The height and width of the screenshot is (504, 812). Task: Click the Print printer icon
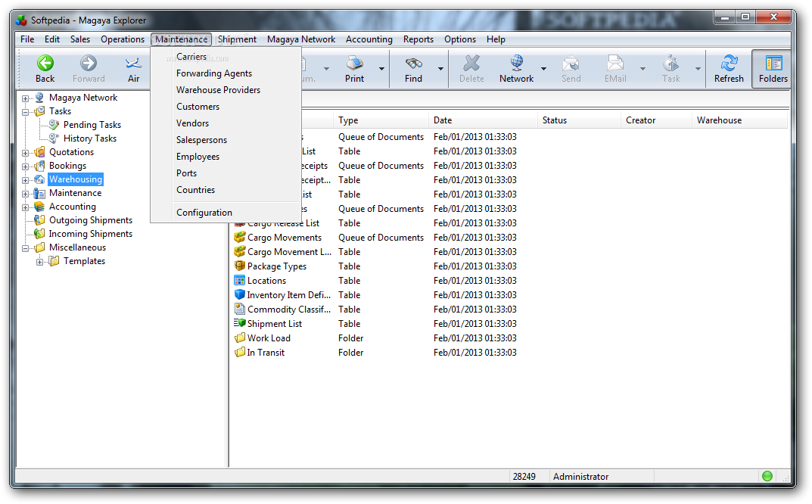click(x=355, y=64)
